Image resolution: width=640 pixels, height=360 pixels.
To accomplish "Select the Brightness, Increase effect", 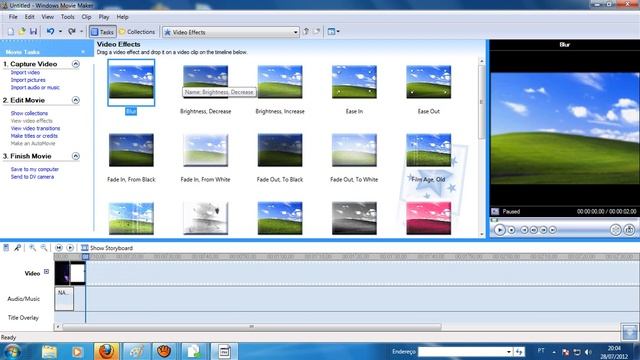I will (280, 82).
